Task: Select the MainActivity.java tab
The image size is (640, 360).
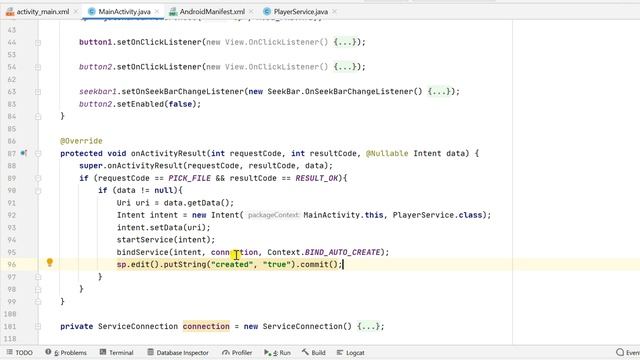Action: (x=124, y=11)
